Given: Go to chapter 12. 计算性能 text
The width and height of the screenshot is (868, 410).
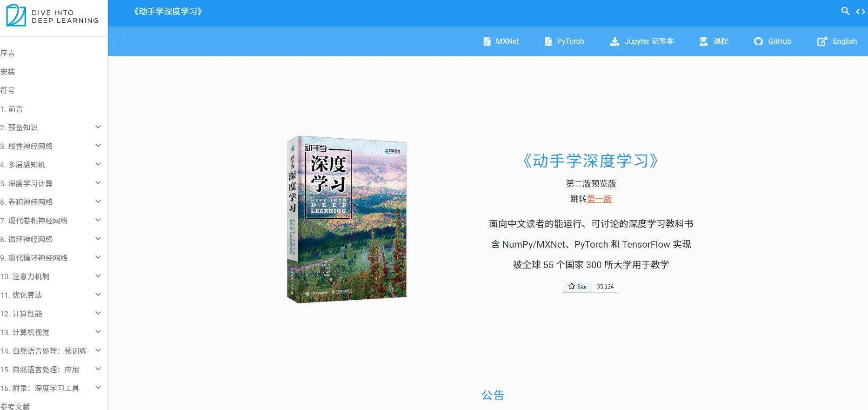Looking at the screenshot, I should click(21, 314).
